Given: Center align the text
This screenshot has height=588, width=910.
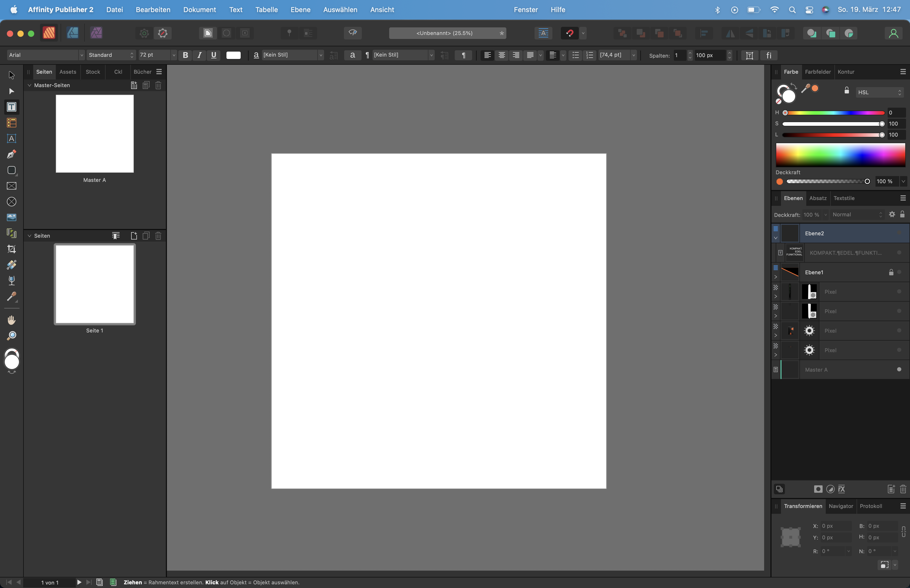Looking at the screenshot, I should pyautogui.click(x=501, y=55).
